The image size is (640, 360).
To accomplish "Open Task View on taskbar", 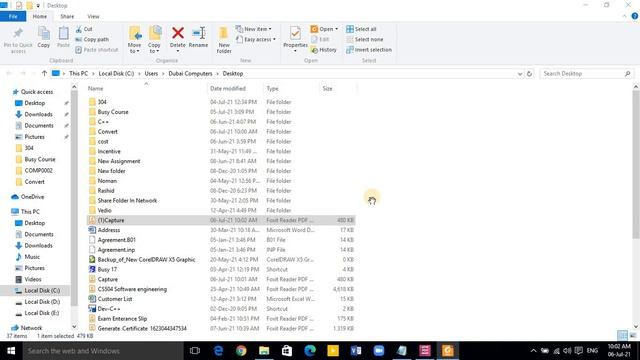I will [x=195, y=351].
